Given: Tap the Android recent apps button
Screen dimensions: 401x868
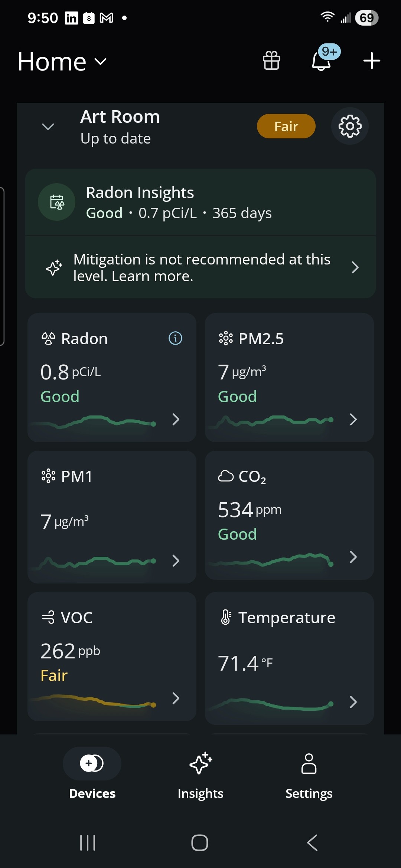Looking at the screenshot, I should tap(88, 843).
